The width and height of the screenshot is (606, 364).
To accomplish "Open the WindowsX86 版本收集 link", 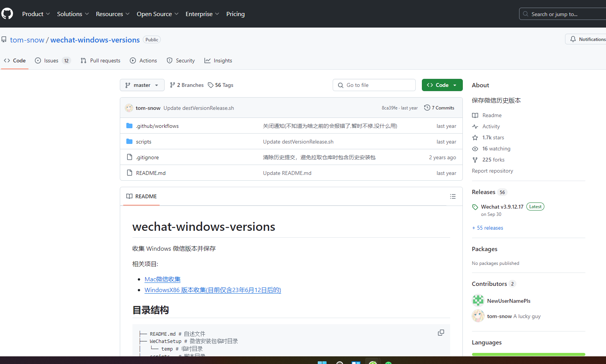I will coord(213,290).
